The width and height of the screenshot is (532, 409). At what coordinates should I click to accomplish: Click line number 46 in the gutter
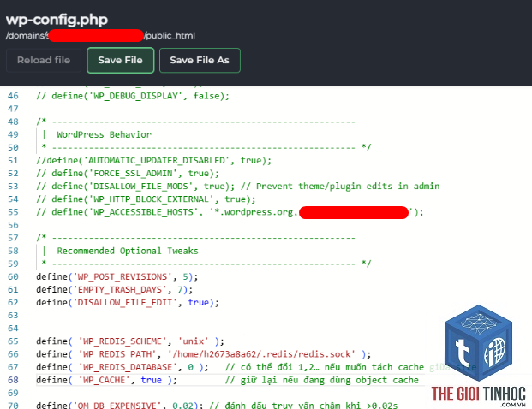pyautogui.click(x=13, y=96)
